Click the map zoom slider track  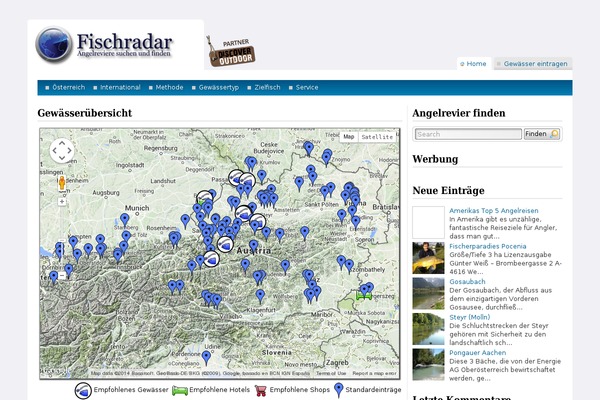62,238
